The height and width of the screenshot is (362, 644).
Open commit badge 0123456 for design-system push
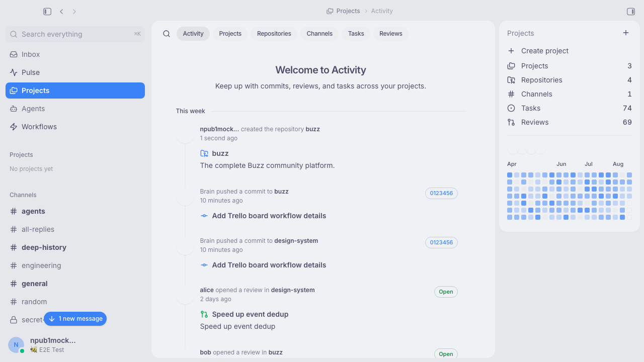point(441,242)
